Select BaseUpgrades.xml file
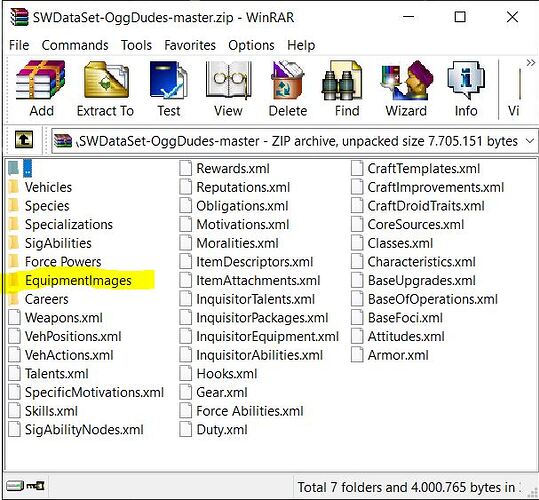The height and width of the screenshot is (500, 539). [414, 280]
